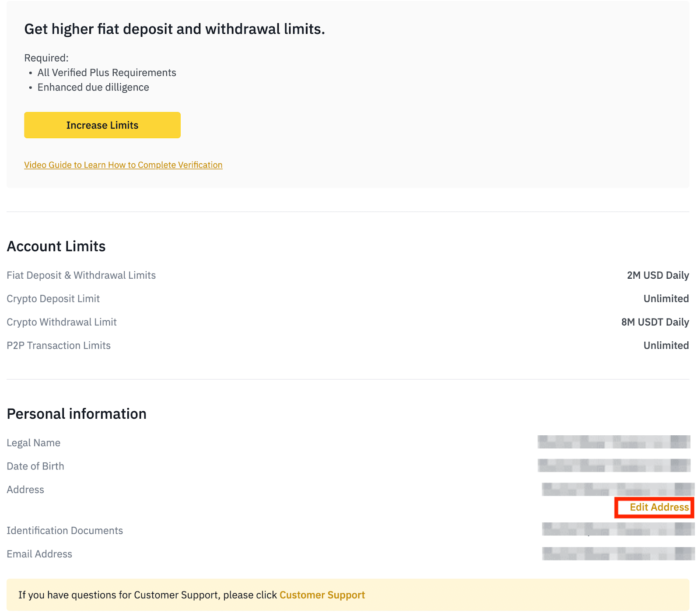Image resolution: width=700 pixels, height=616 pixels.
Task: Open the Customer Support link
Action: point(322,595)
